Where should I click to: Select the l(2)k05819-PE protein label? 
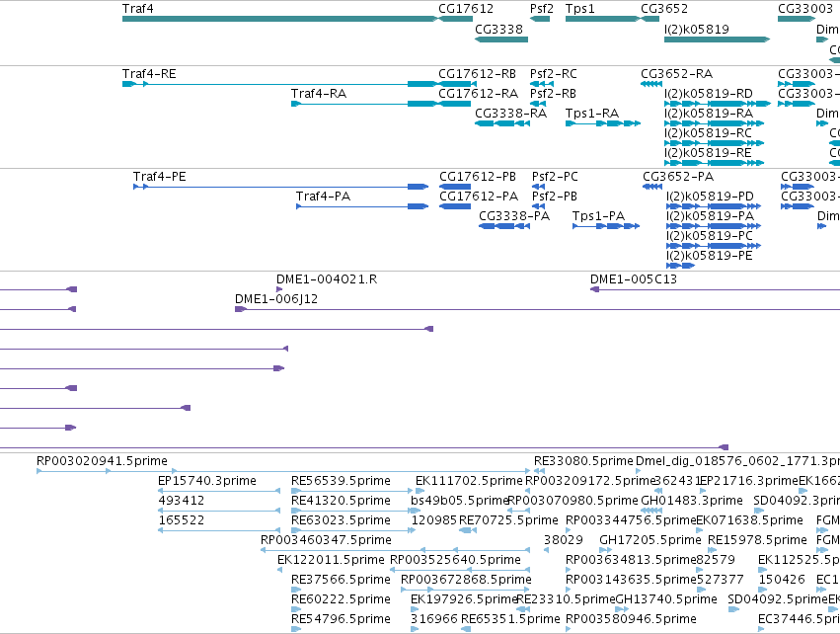pyautogui.click(x=710, y=256)
